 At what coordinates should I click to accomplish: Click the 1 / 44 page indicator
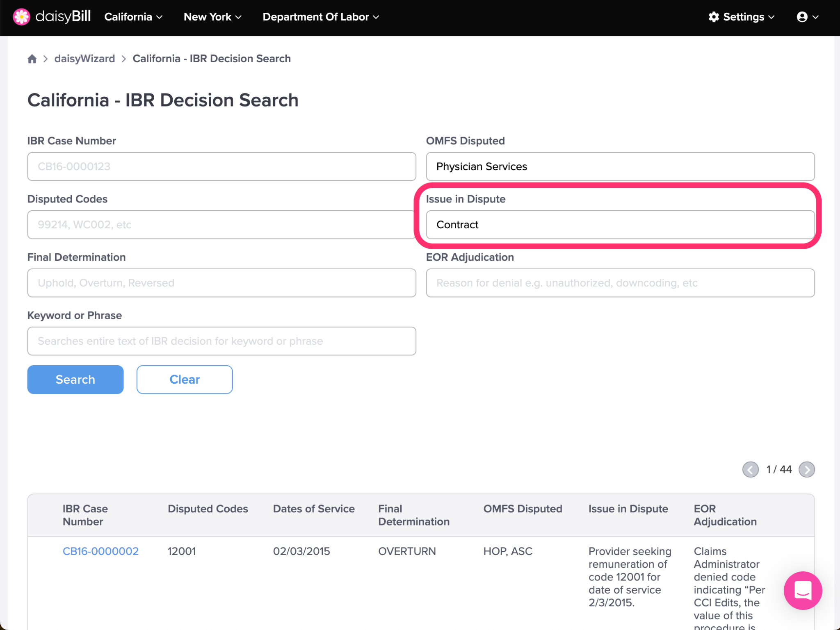(779, 470)
